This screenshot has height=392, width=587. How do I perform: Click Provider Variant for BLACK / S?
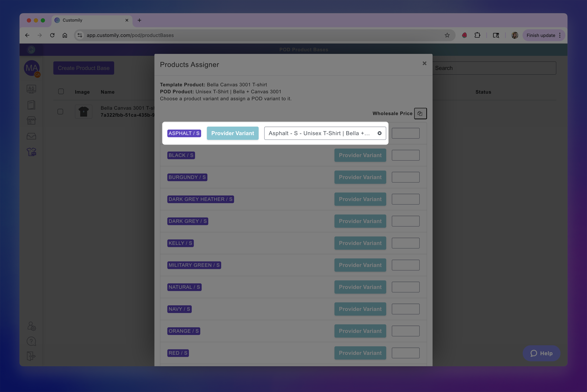tap(360, 155)
